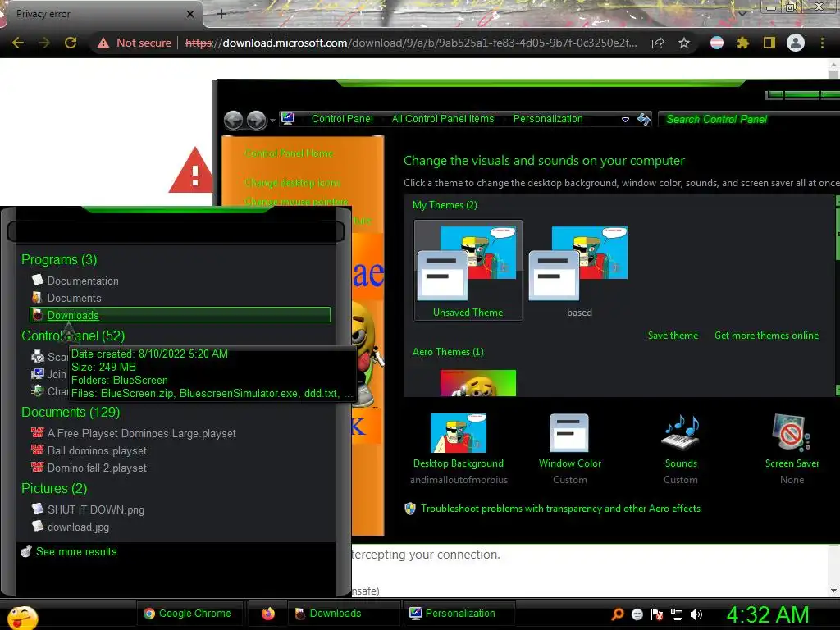The width and height of the screenshot is (840, 630).
Task: Bookmark this page with the star icon
Action: point(684,43)
